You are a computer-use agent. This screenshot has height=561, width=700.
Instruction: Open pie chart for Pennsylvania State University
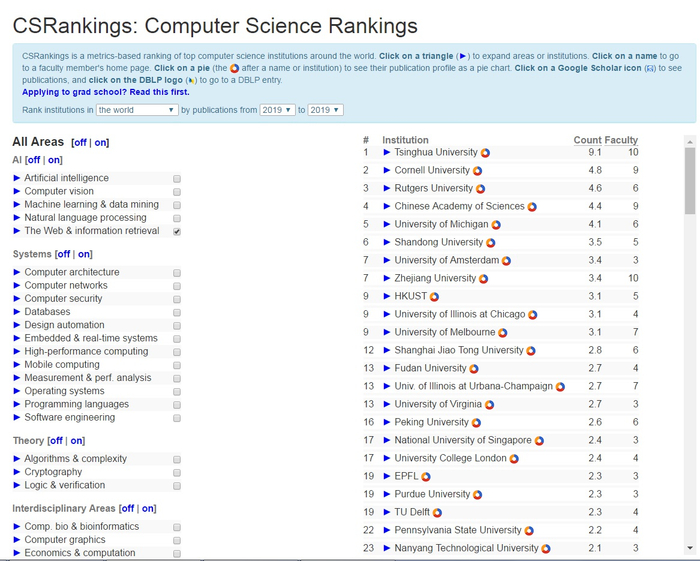tap(529, 531)
